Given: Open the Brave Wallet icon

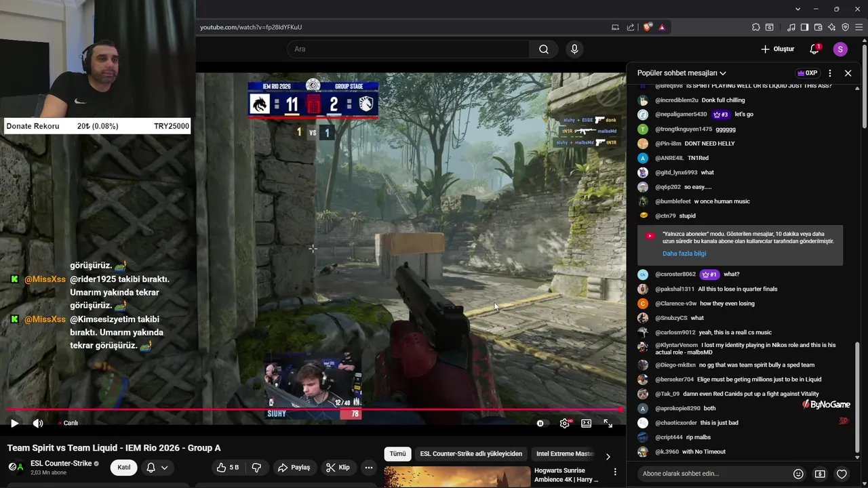Looking at the screenshot, I should pyautogui.click(x=818, y=27).
